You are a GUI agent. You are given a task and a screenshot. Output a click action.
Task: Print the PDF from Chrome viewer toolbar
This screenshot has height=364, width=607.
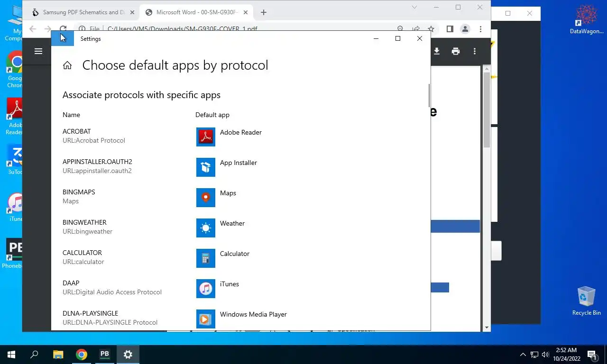point(456,51)
